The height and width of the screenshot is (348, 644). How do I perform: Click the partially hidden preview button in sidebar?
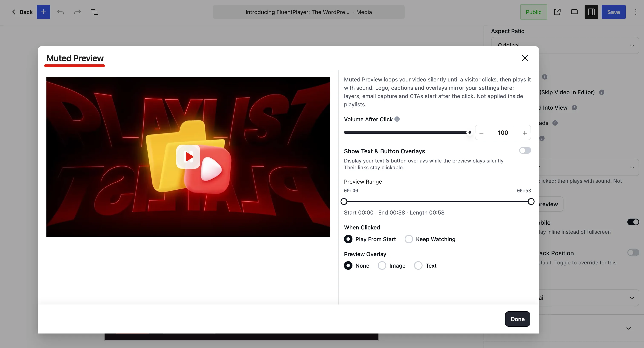[x=551, y=204]
